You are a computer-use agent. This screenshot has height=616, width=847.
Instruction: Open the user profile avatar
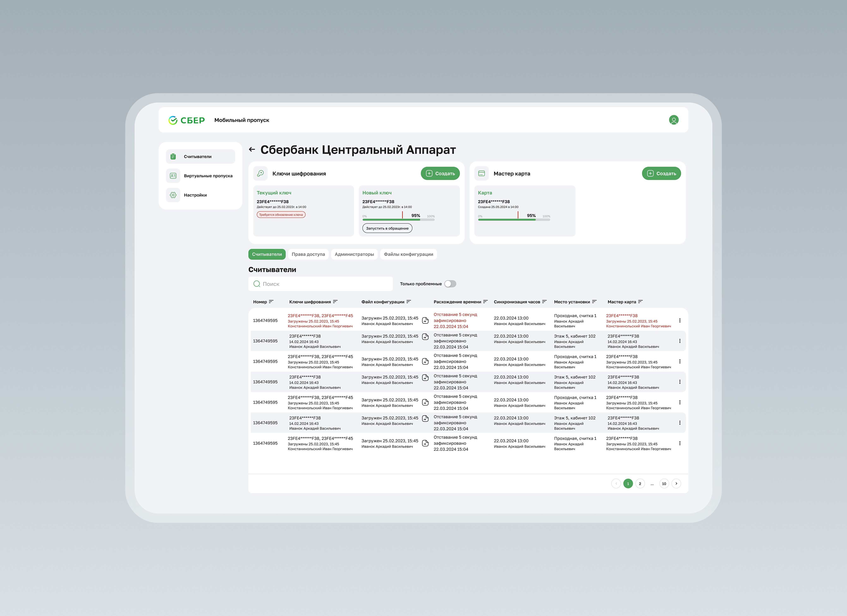coord(673,120)
